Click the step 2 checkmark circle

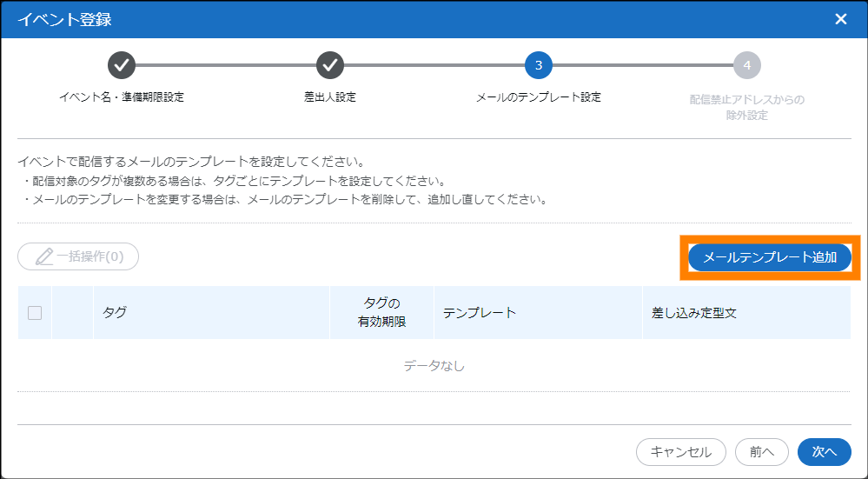[330, 65]
